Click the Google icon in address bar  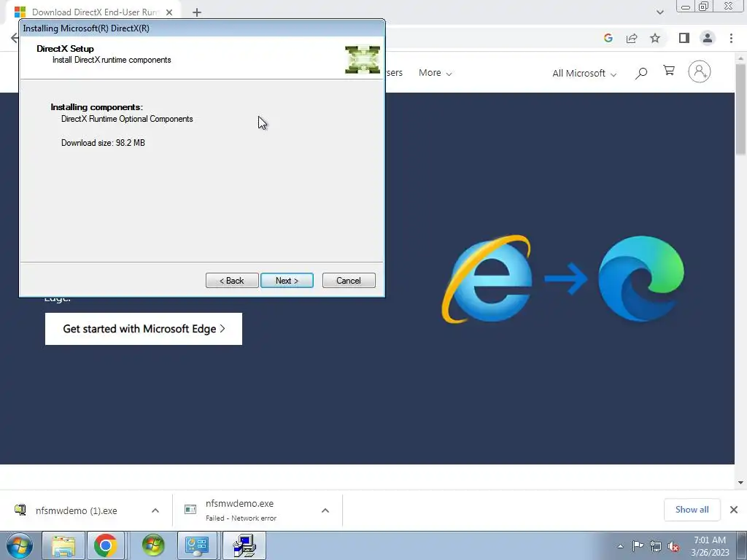[608, 38]
